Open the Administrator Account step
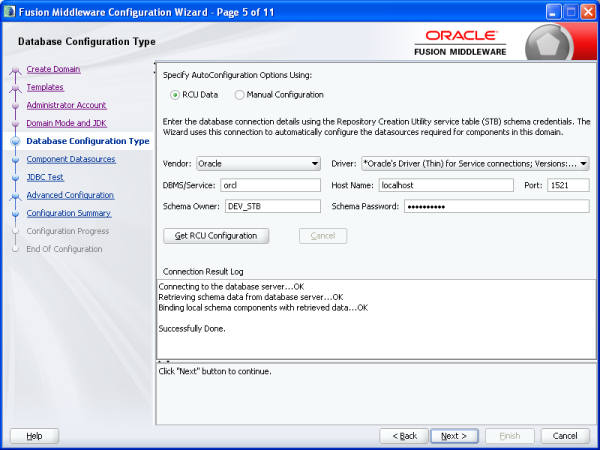The width and height of the screenshot is (600, 450). (66, 105)
